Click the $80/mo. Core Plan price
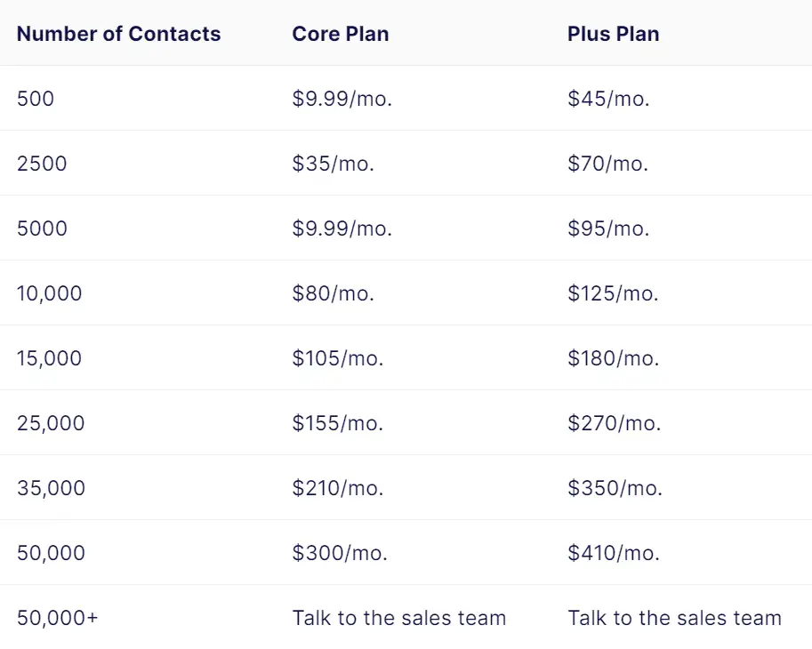The image size is (812, 649). tap(333, 293)
